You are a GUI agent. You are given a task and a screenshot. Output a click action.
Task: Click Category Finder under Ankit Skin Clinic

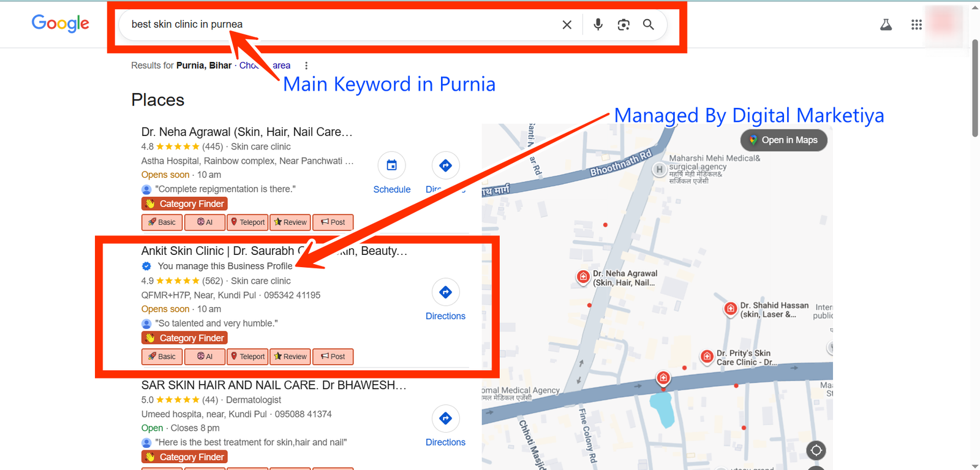184,338
